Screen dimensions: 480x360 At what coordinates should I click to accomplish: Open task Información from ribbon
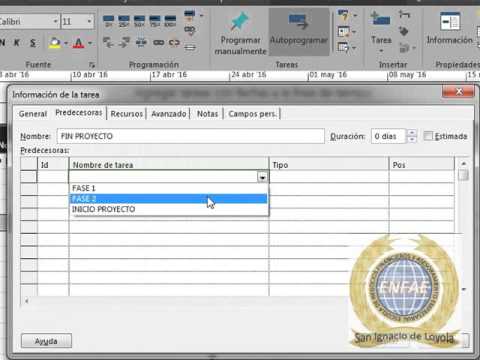tap(450, 28)
